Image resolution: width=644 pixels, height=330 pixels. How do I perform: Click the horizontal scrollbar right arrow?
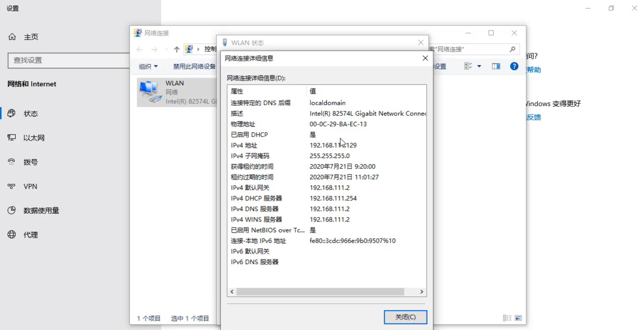(422, 292)
